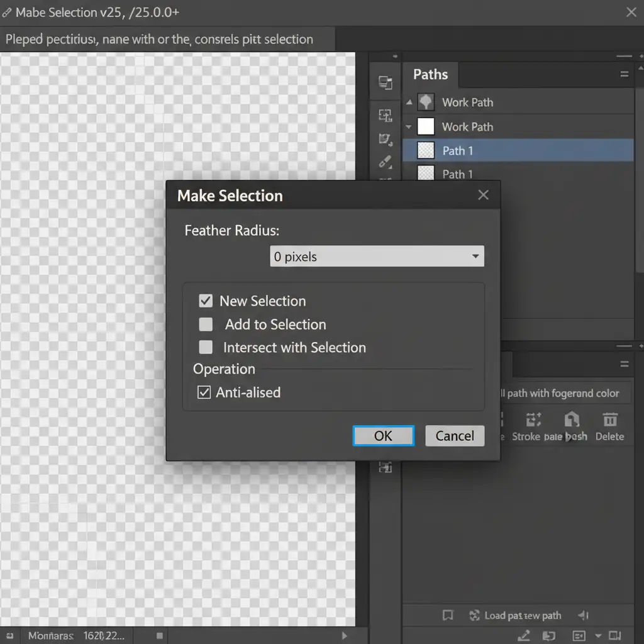Enable the New Selection checkbox
644x644 pixels.
(206, 301)
